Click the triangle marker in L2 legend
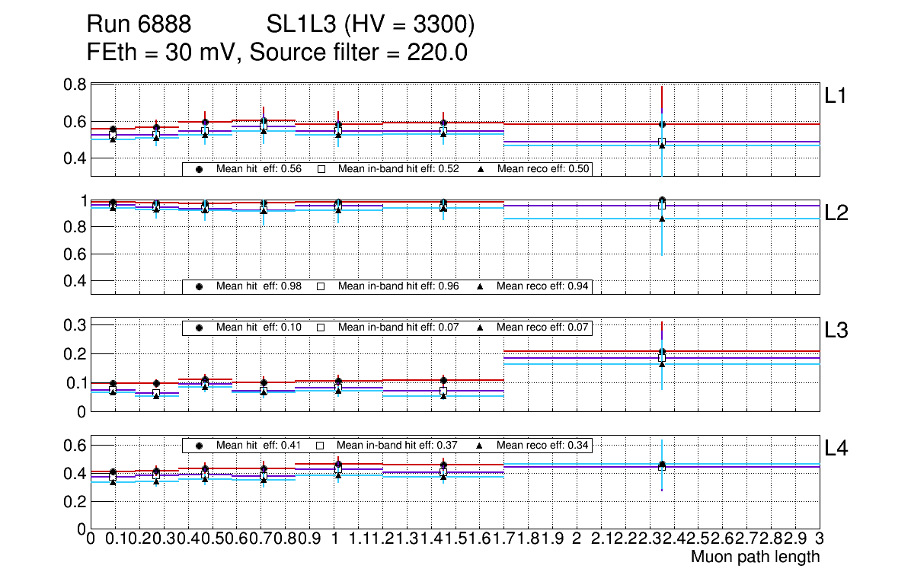Image resolution: width=911 pixels, height=588 pixels. tap(480, 286)
